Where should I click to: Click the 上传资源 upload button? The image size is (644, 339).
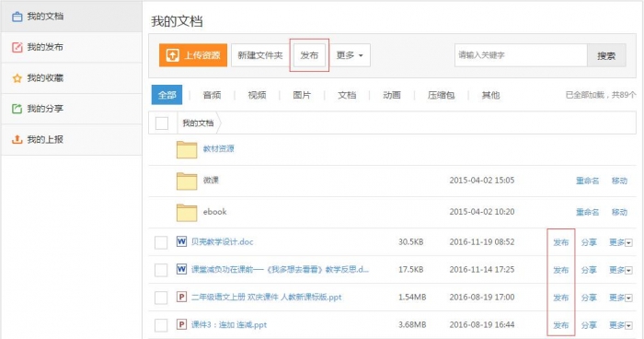coord(193,55)
